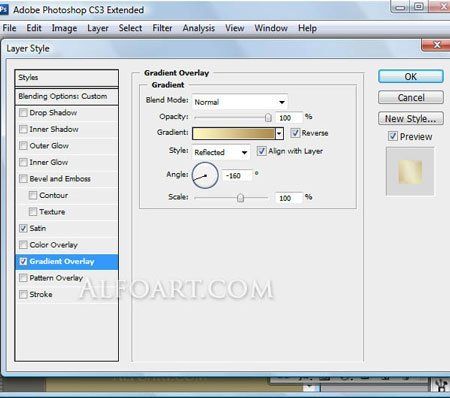This screenshot has height=398, width=450.
Task: Open the gradient picker dropdown arrow
Action: pyautogui.click(x=279, y=133)
